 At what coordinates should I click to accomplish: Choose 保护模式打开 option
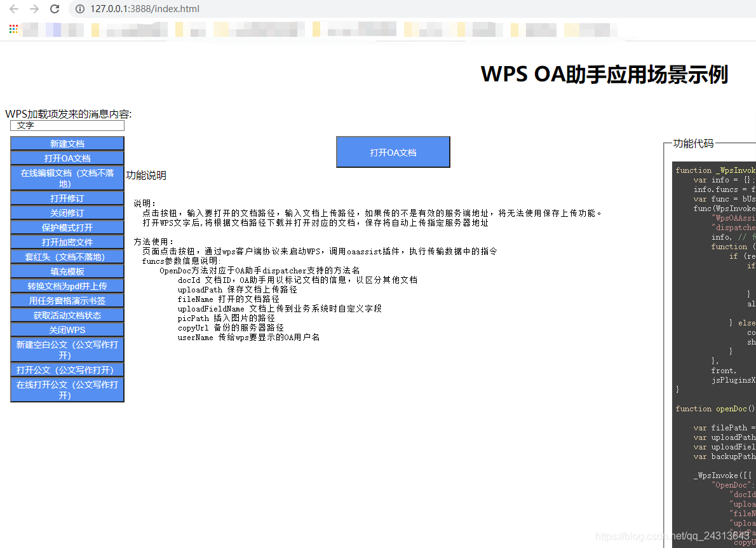click(67, 227)
